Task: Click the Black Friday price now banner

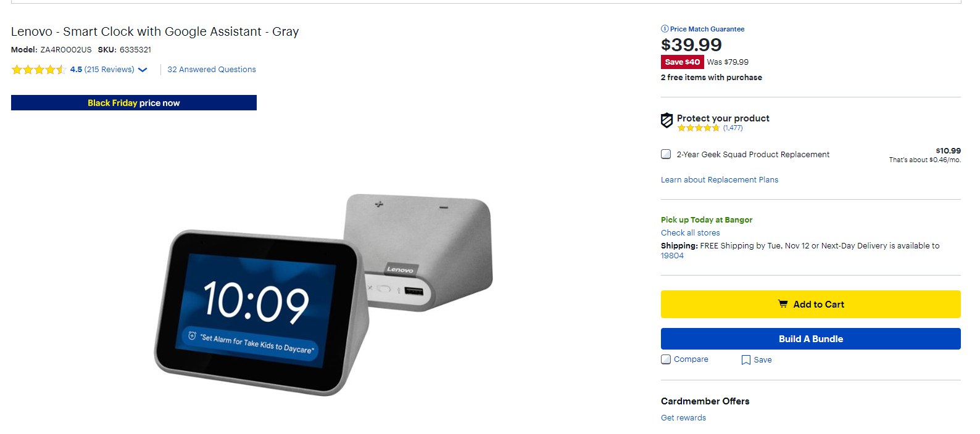Action: pos(134,103)
